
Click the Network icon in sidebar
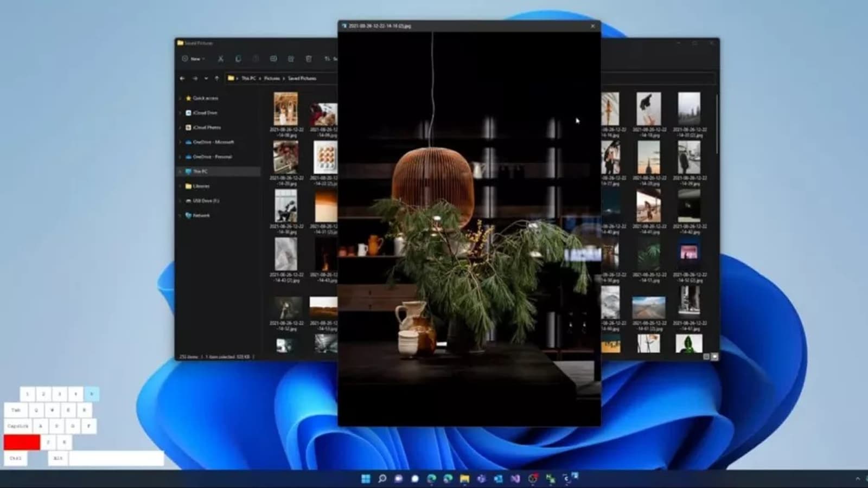[x=188, y=215]
